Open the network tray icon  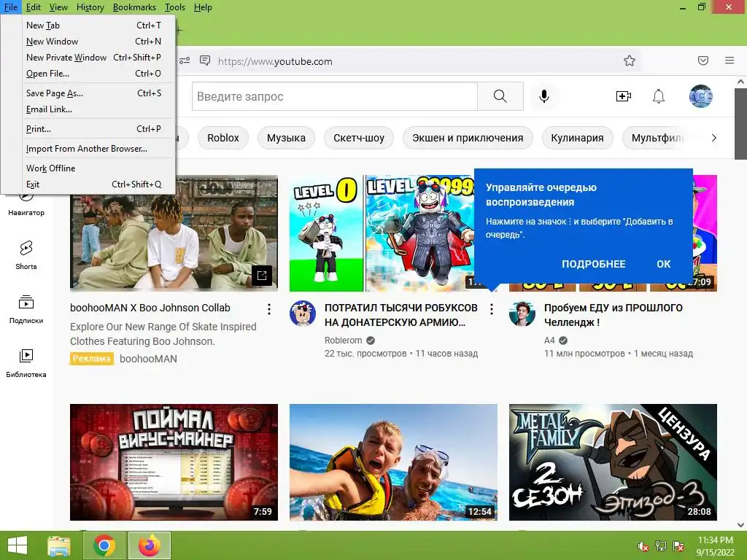pos(661,545)
